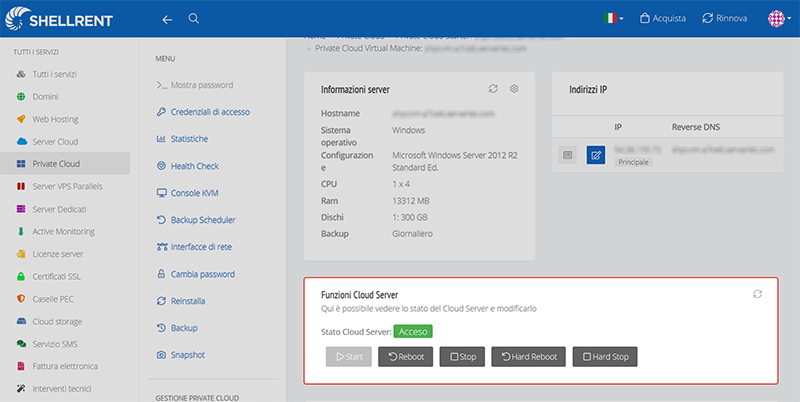Open the Acquista link in the header
The width and height of the screenshot is (800, 402).
(663, 18)
